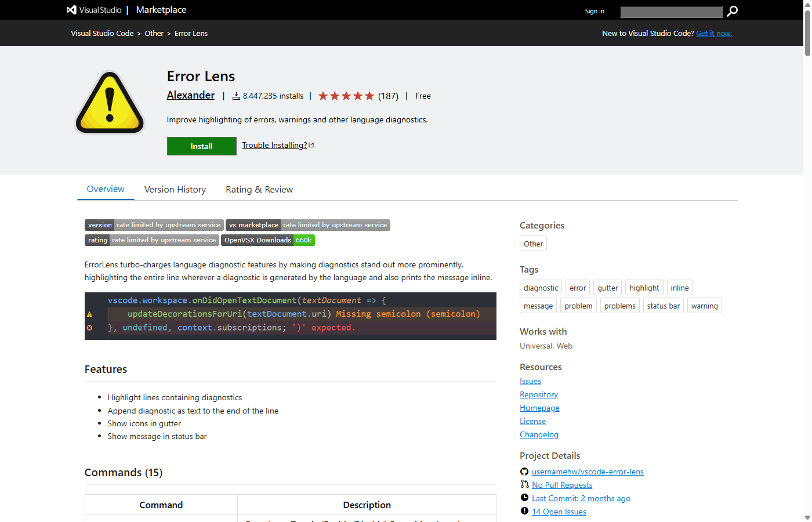Click No Pull Requests link
Viewport: 812px width, 522px height.
point(562,485)
